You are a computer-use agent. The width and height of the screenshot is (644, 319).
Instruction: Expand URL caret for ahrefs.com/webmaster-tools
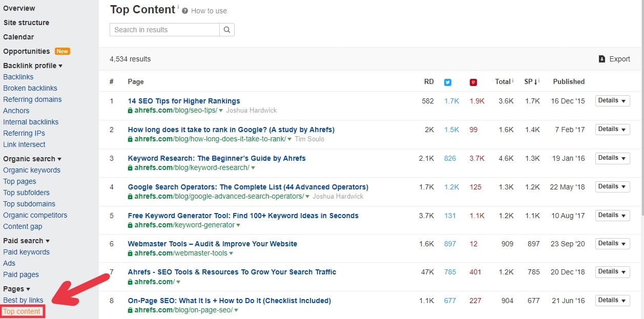(x=232, y=253)
